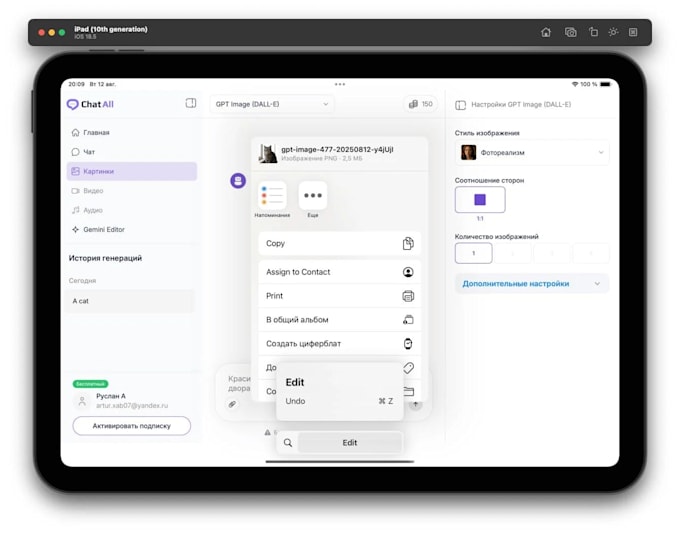Viewport: 680px width, 537px height.
Task: Click the purple bot avatar icon
Action: [238, 180]
